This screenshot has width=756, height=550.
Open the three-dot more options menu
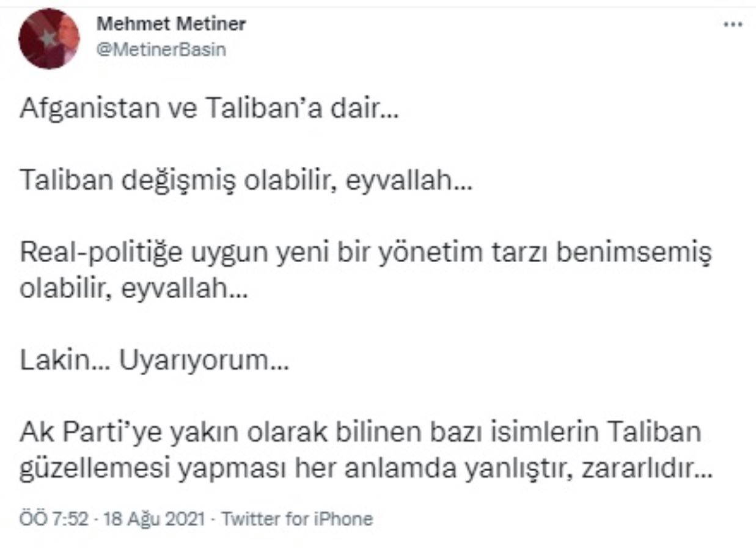click(732, 25)
